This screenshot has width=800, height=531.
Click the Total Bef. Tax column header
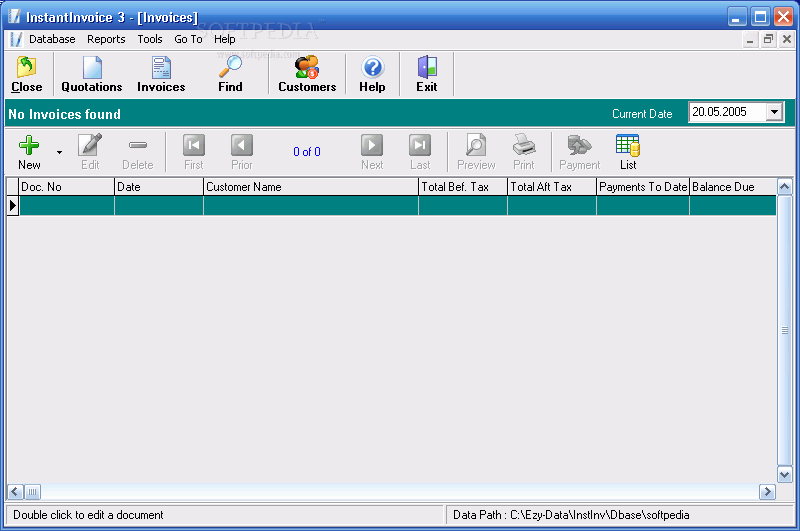[x=463, y=187]
